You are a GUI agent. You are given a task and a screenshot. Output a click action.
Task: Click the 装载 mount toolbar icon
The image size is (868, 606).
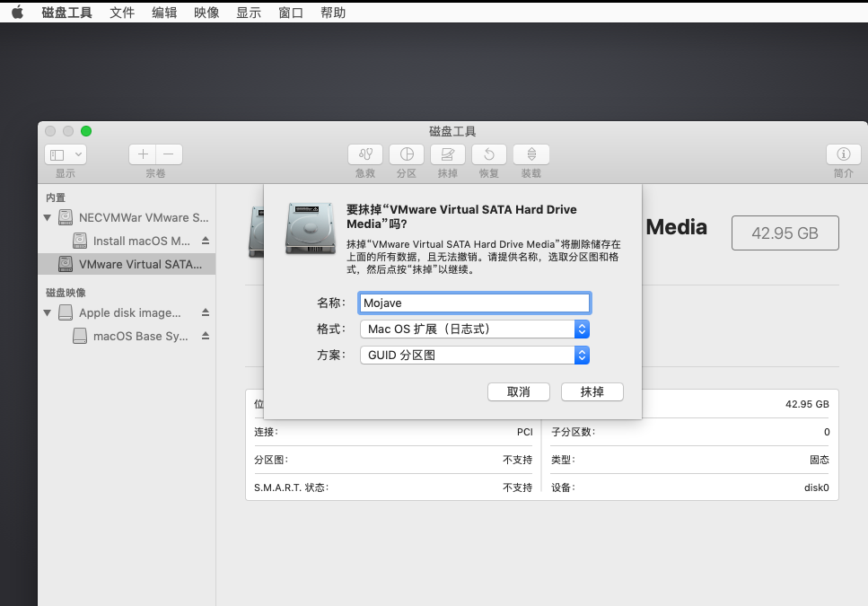(x=530, y=154)
